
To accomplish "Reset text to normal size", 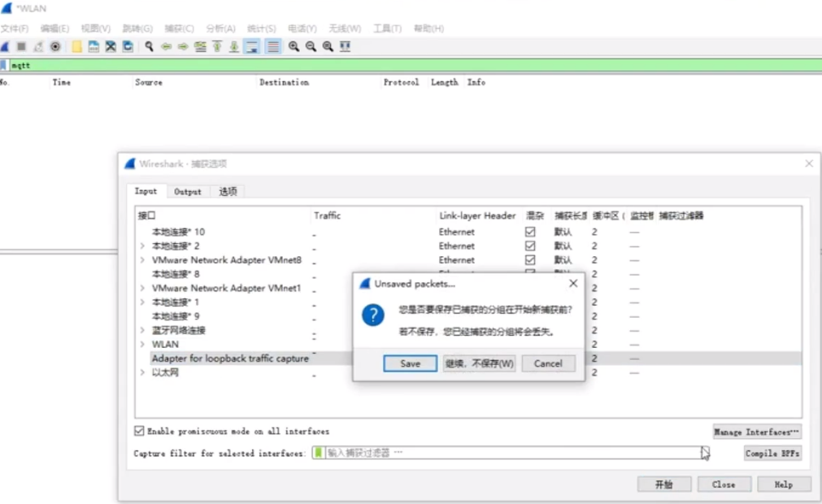I will pos(328,46).
